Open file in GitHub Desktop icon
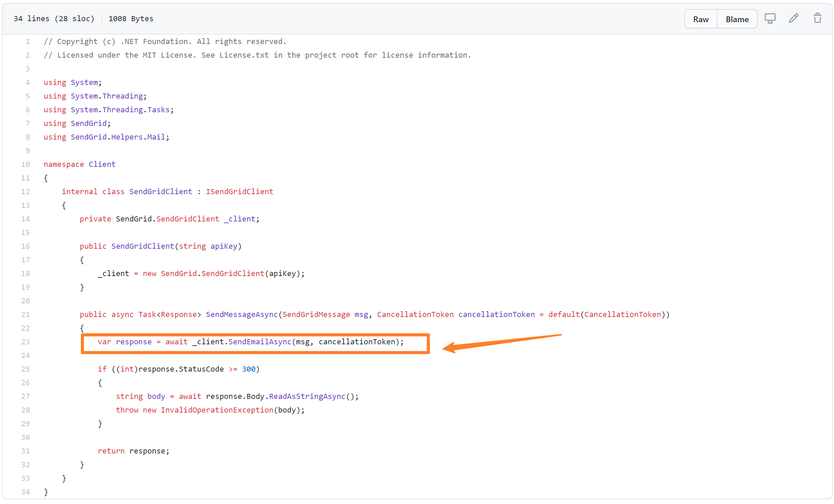The width and height of the screenshot is (834, 504). 770,18
